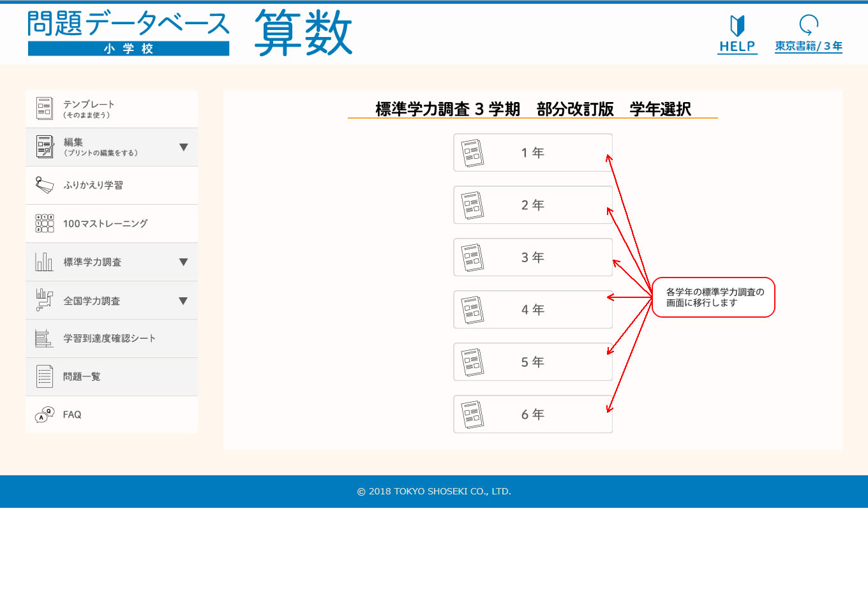868x615 pixels.
Task: Go to the 5年 survey screen
Action: click(x=533, y=362)
